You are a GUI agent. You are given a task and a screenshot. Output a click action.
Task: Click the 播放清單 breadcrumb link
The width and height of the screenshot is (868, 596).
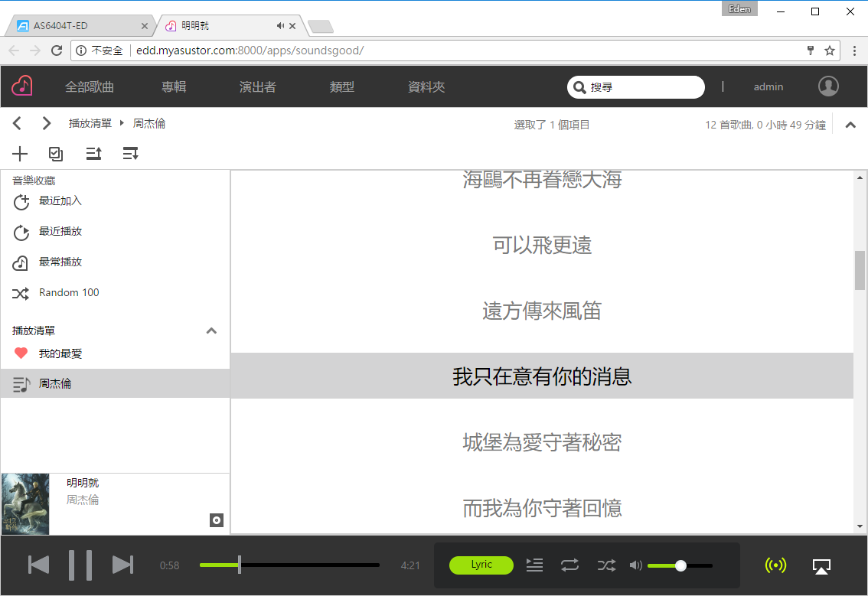[x=90, y=123]
